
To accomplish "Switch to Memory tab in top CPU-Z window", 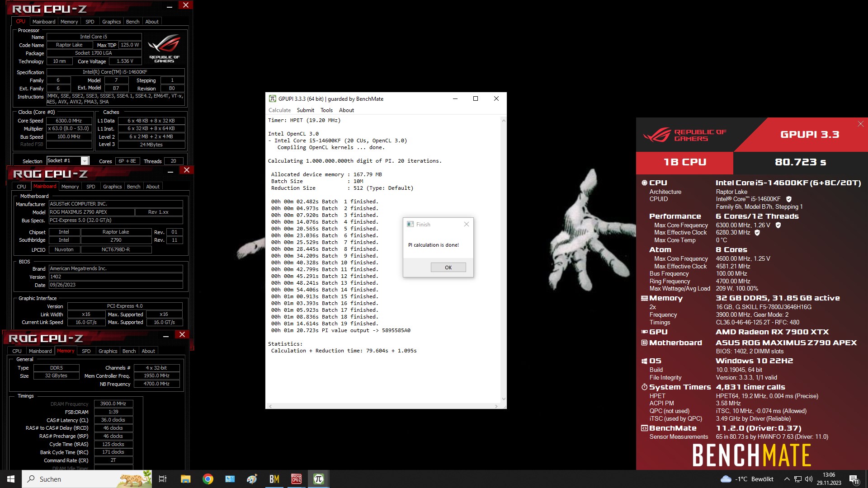I will pyautogui.click(x=69, y=22).
